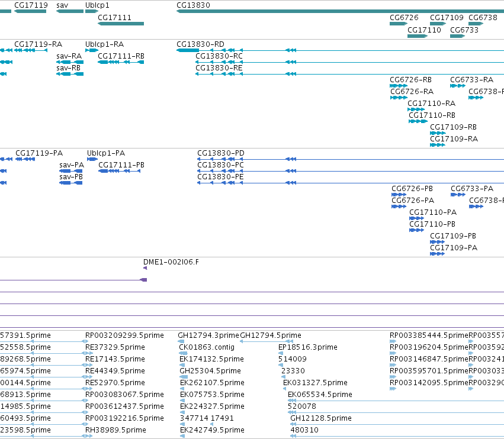Open EST EK242749.5prime
Viewport: 504px width, 439px height.
[x=212, y=430]
